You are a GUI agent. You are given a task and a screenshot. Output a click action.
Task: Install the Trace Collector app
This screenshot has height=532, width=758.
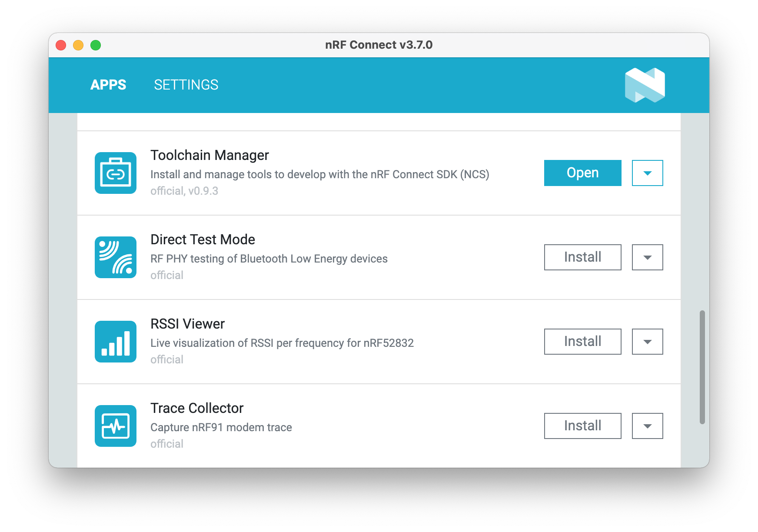[x=582, y=426]
